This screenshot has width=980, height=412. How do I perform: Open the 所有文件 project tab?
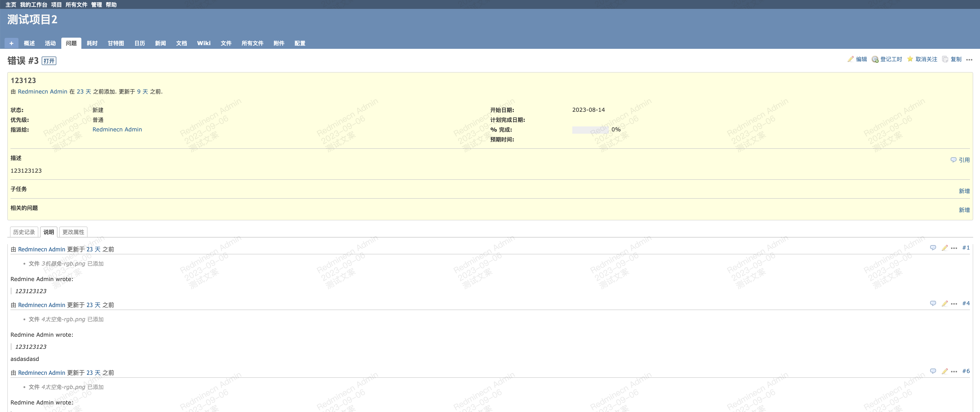pyautogui.click(x=252, y=43)
